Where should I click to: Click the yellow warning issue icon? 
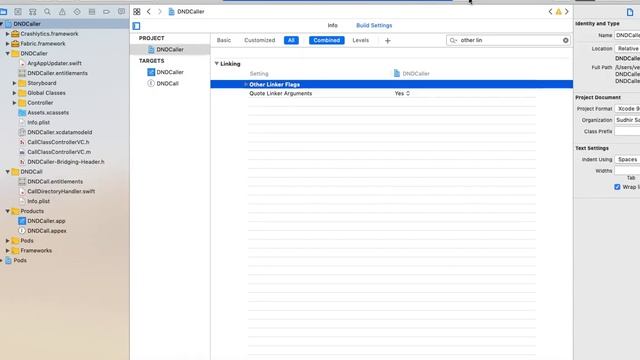558,12
